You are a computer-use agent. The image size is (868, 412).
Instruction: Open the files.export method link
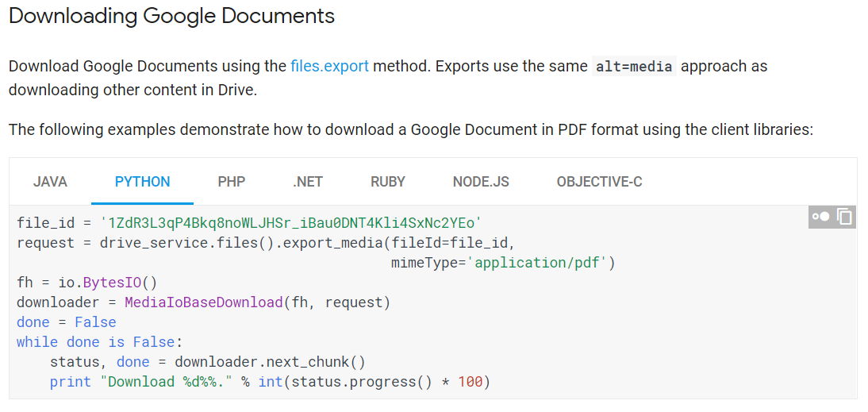click(329, 67)
